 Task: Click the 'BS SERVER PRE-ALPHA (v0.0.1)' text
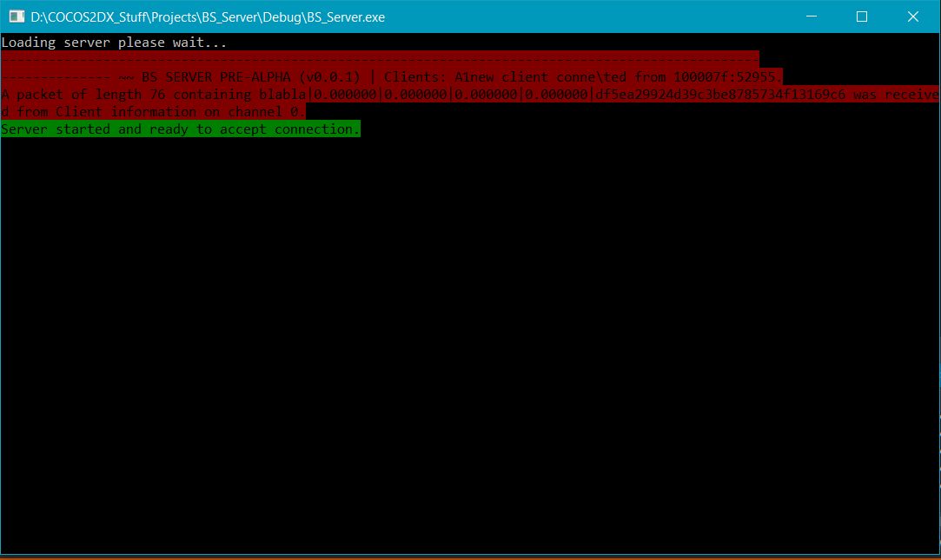click(x=251, y=77)
